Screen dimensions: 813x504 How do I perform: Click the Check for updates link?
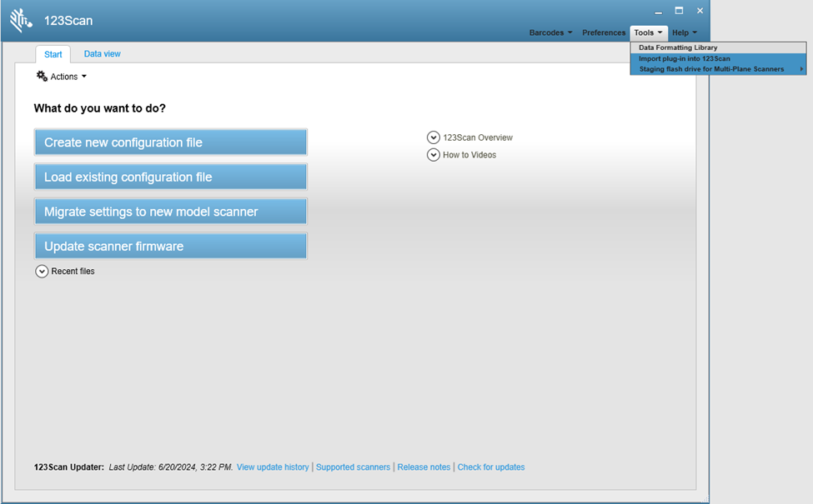pyautogui.click(x=491, y=467)
